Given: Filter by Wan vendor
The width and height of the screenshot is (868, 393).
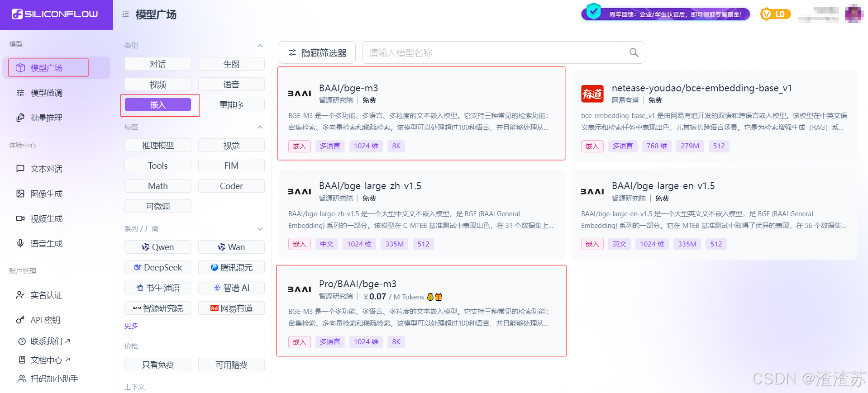Looking at the screenshot, I should pos(231,247).
